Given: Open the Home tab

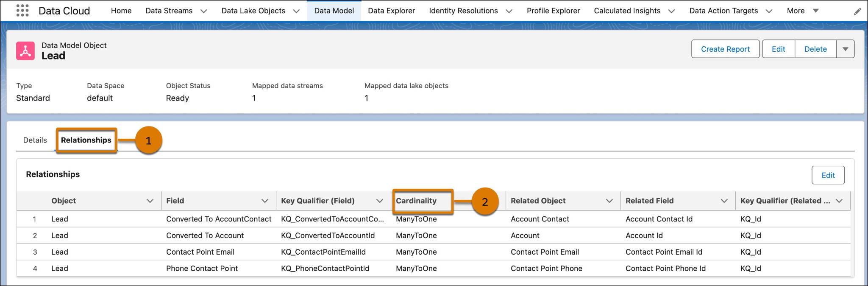Looking at the screenshot, I should click(x=121, y=11).
